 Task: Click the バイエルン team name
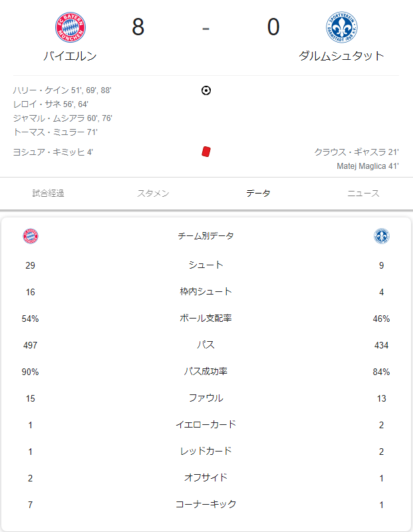[x=70, y=57]
